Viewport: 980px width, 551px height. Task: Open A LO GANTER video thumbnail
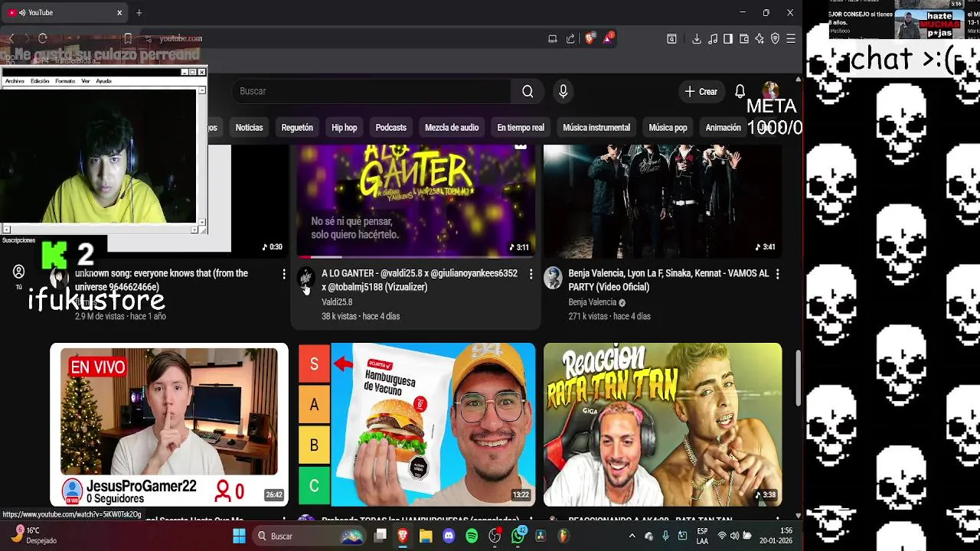point(416,201)
